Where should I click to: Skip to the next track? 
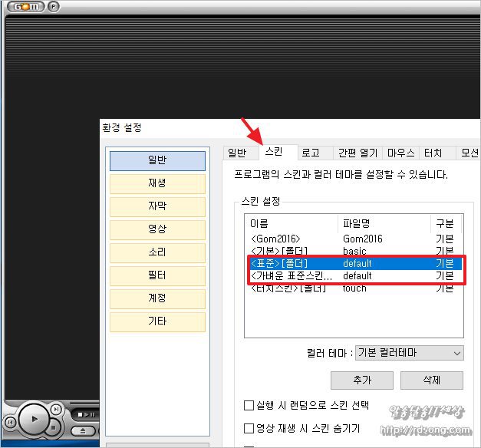[56, 410]
